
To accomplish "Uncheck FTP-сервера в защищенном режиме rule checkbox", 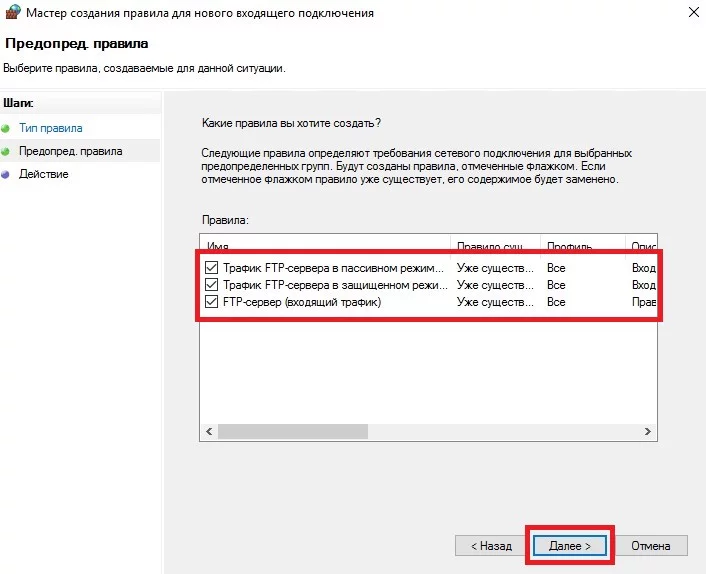I will tap(211, 285).
